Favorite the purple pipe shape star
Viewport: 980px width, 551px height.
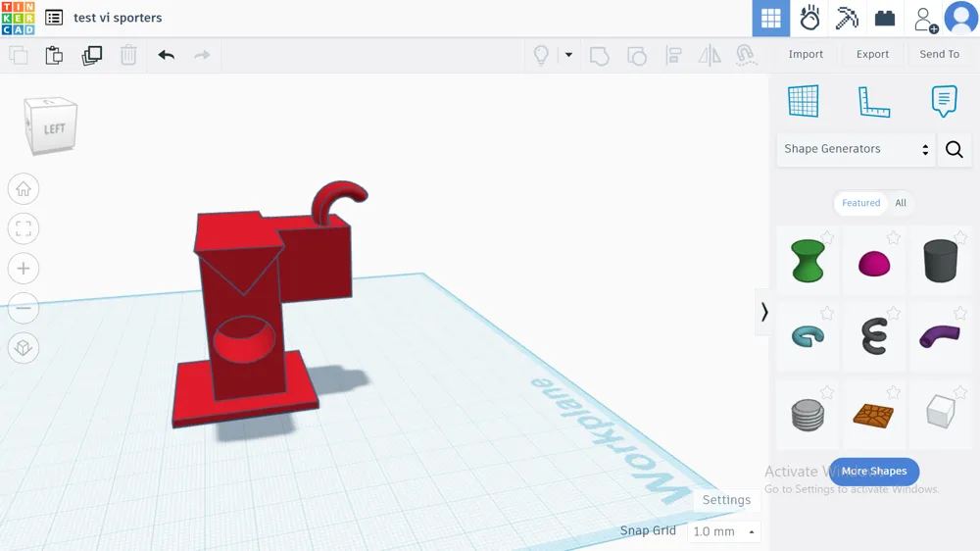point(960,313)
